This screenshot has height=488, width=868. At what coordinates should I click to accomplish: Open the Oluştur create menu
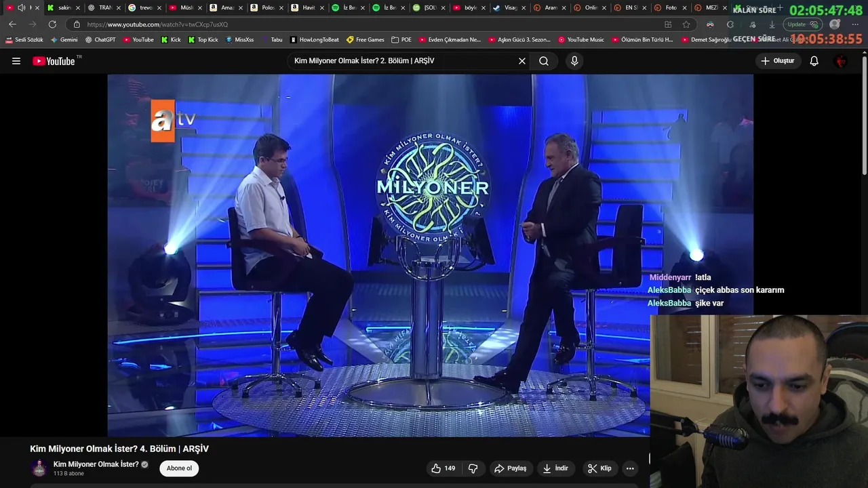[x=777, y=61]
